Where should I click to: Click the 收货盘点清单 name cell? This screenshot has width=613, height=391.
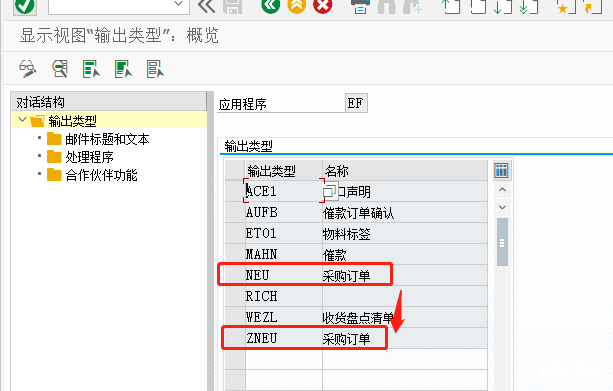(405, 317)
